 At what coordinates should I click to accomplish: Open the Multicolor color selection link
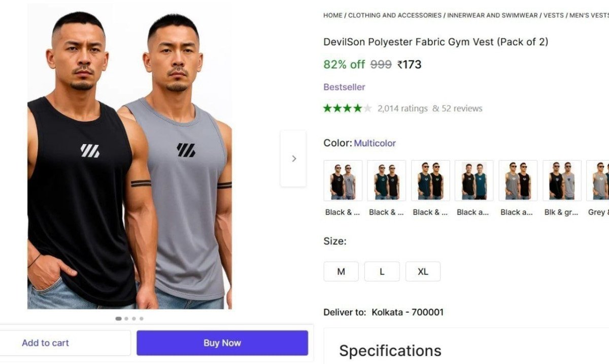point(375,143)
